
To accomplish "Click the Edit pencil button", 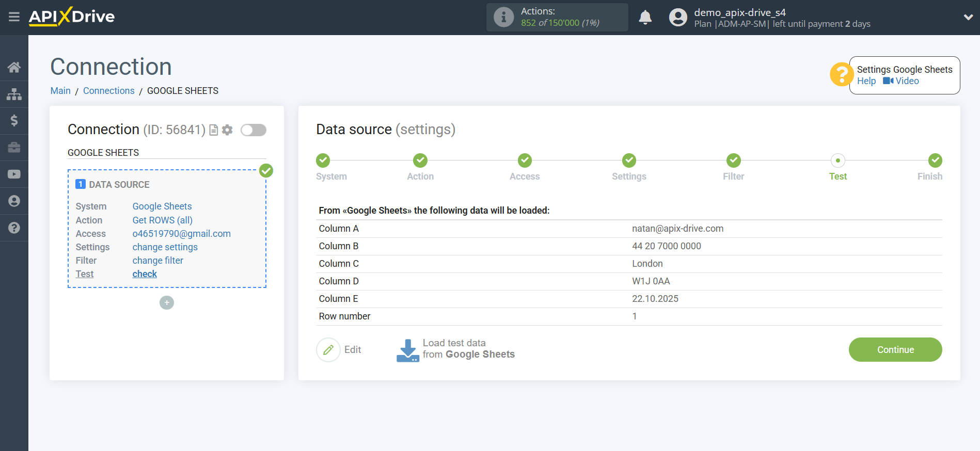I will tap(328, 350).
